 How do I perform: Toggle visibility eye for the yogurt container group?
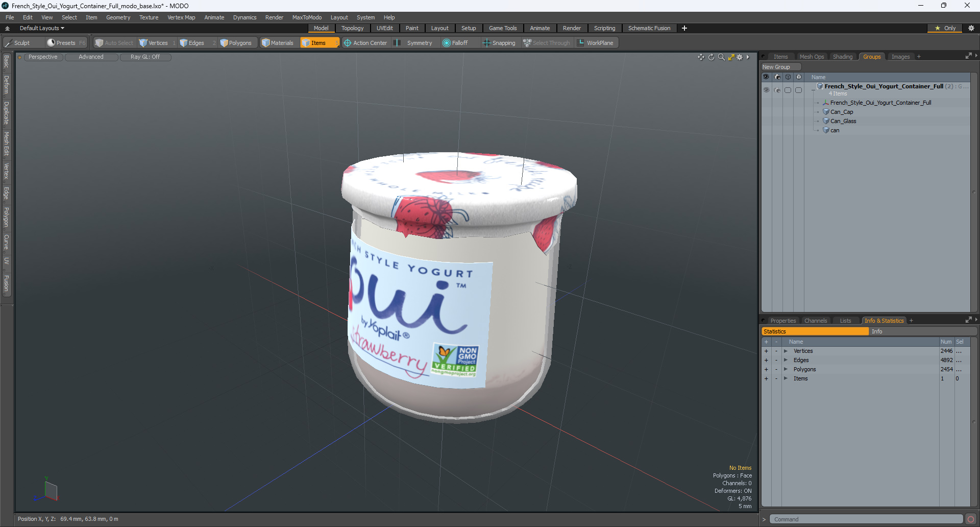click(x=766, y=90)
